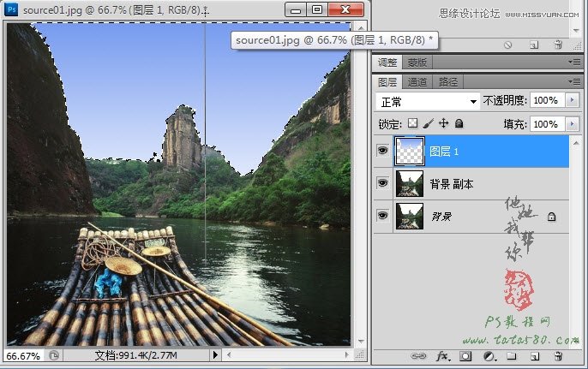Open the 图层 panel options menu

[x=574, y=81]
